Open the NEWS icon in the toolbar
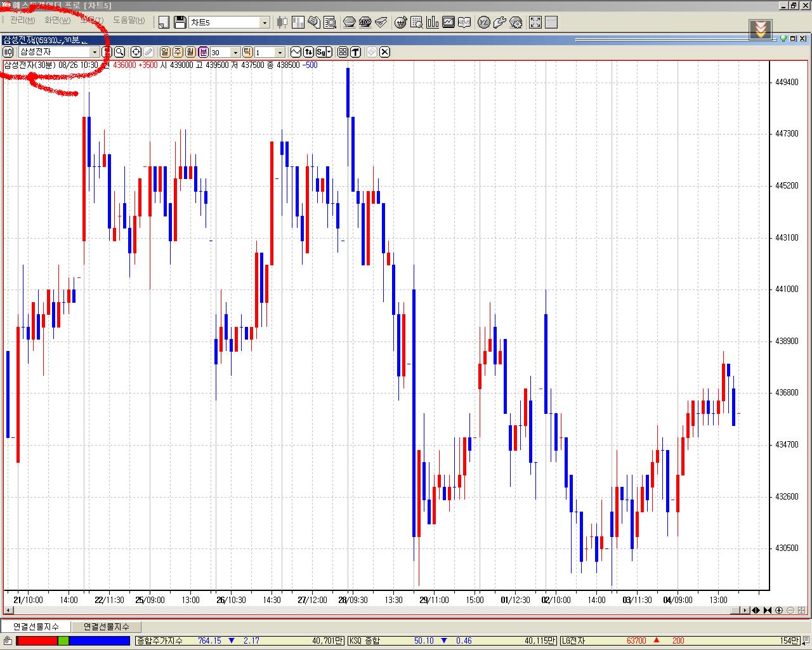812x650 pixels. tap(464, 22)
